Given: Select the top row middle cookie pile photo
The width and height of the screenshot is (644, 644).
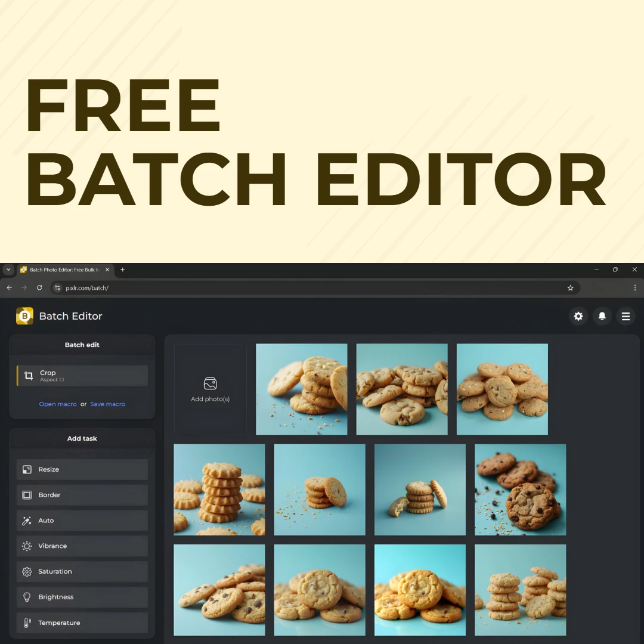Looking at the screenshot, I should [402, 389].
